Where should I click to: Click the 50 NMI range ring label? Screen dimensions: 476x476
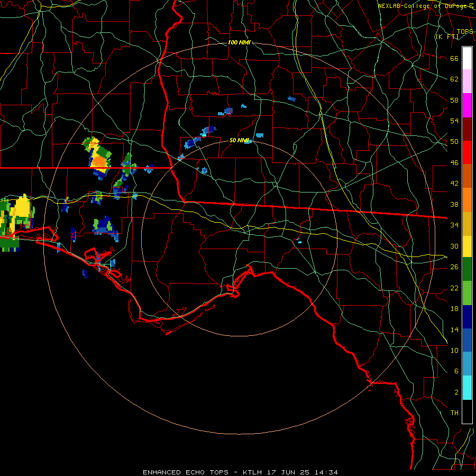pyautogui.click(x=239, y=140)
